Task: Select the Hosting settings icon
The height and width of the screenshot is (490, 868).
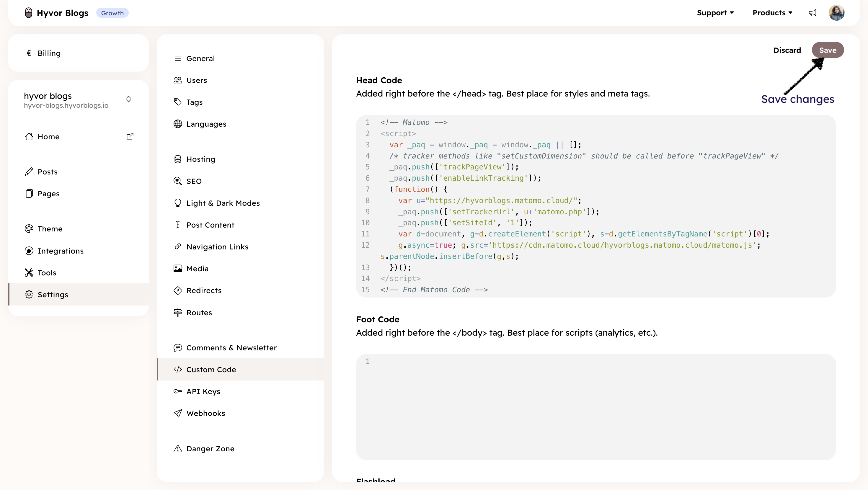Action: (178, 159)
